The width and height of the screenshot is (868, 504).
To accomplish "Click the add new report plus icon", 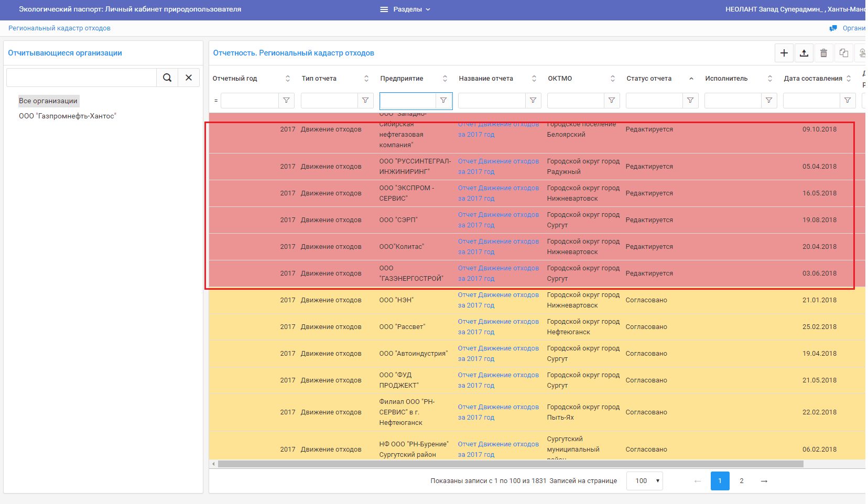I will [x=784, y=53].
